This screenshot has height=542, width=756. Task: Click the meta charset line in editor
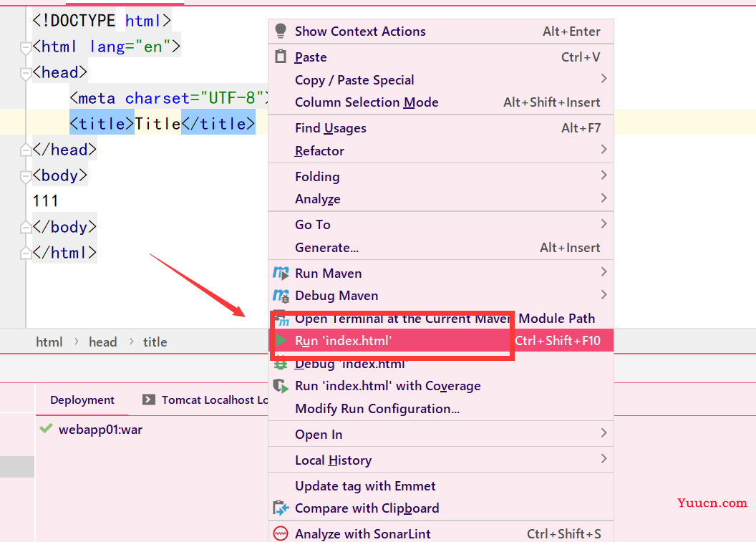point(169,98)
